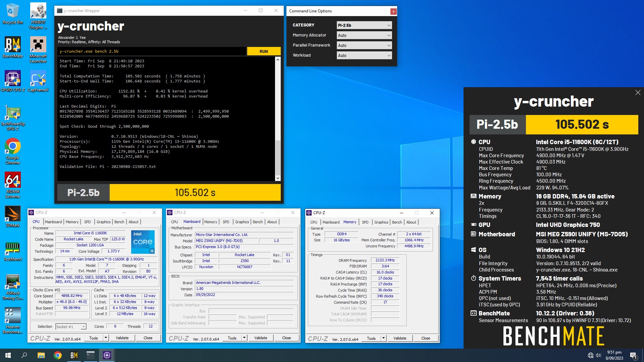
Task: Click Close in the CPU tab CPU-Z window
Action: click(148, 338)
